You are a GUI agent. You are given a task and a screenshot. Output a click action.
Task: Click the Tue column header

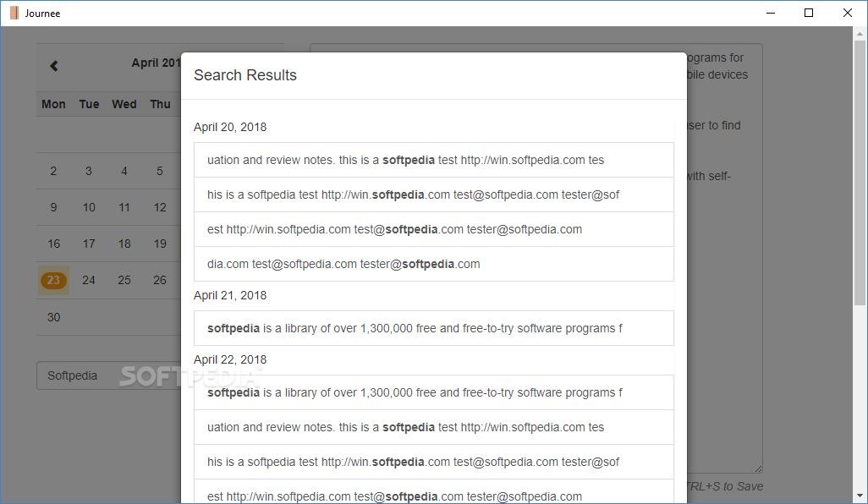[x=89, y=104]
